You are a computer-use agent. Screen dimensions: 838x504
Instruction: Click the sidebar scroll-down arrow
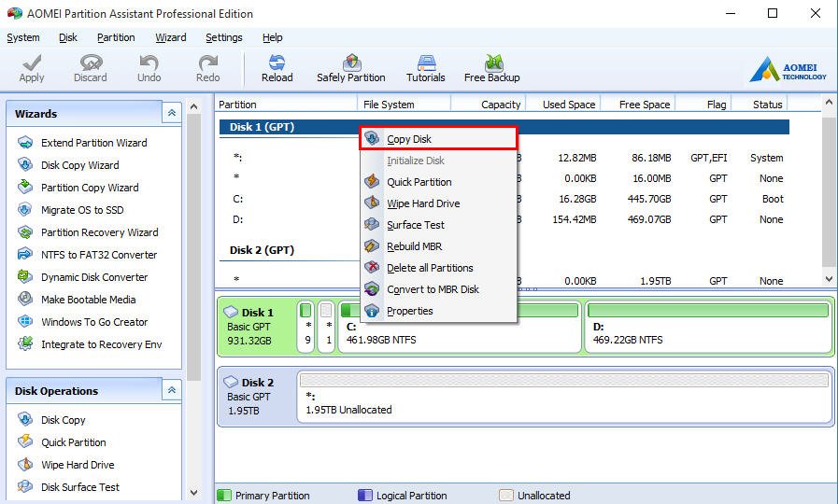pyautogui.click(x=194, y=492)
